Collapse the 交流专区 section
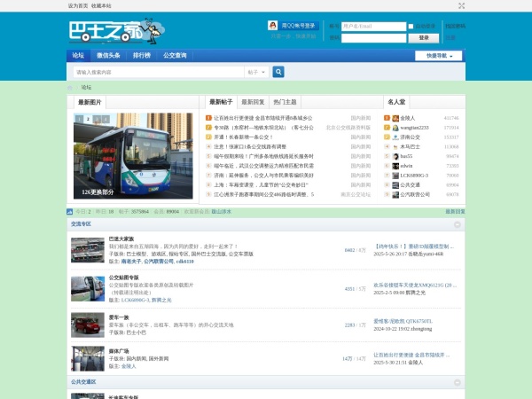This screenshot has height=399, width=532. click(458, 224)
